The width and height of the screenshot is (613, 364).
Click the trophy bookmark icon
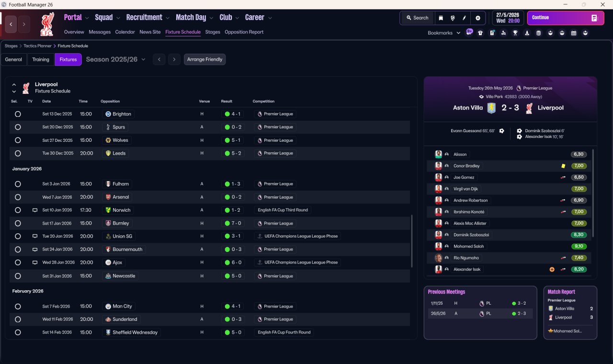515,33
